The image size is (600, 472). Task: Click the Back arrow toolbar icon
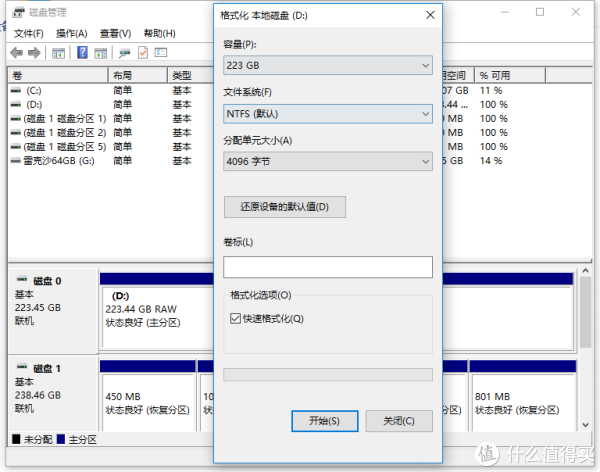16,52
